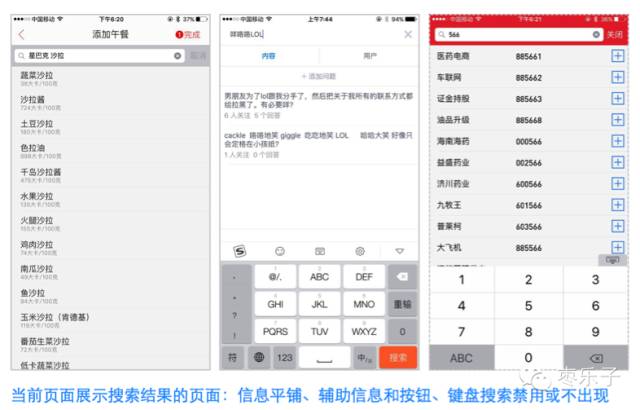640x410 pixels.
Task: Select 沙拉酱 food item
Action: 110,103
